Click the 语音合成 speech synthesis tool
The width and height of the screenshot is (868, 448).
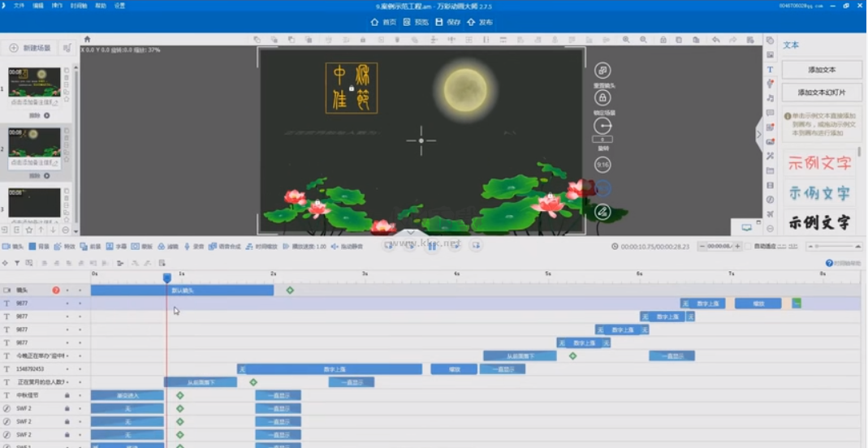click(x=225, y=247)
